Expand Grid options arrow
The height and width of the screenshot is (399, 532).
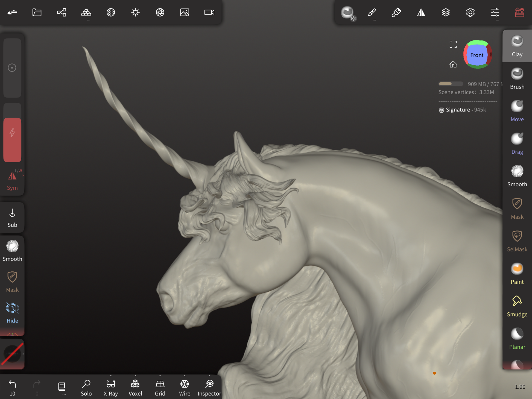[160, 376]
